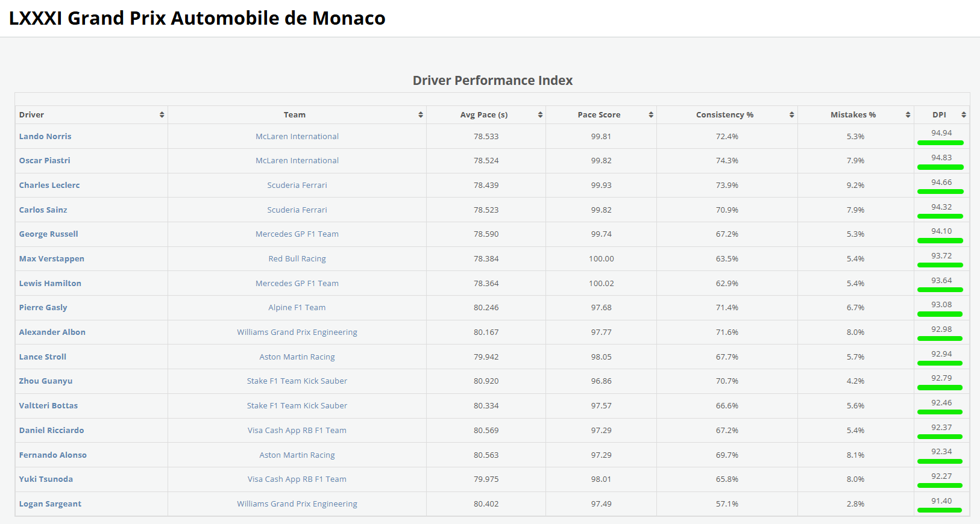Open Red Bull Racing team link
The height and width of the screenshot is (524, 980).
pos(297,259)
